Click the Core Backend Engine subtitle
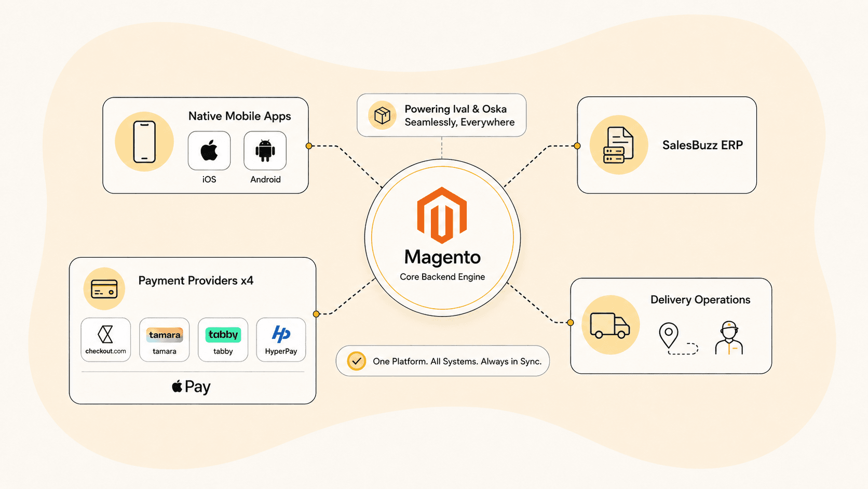868x489 pixels. point(442,277)
